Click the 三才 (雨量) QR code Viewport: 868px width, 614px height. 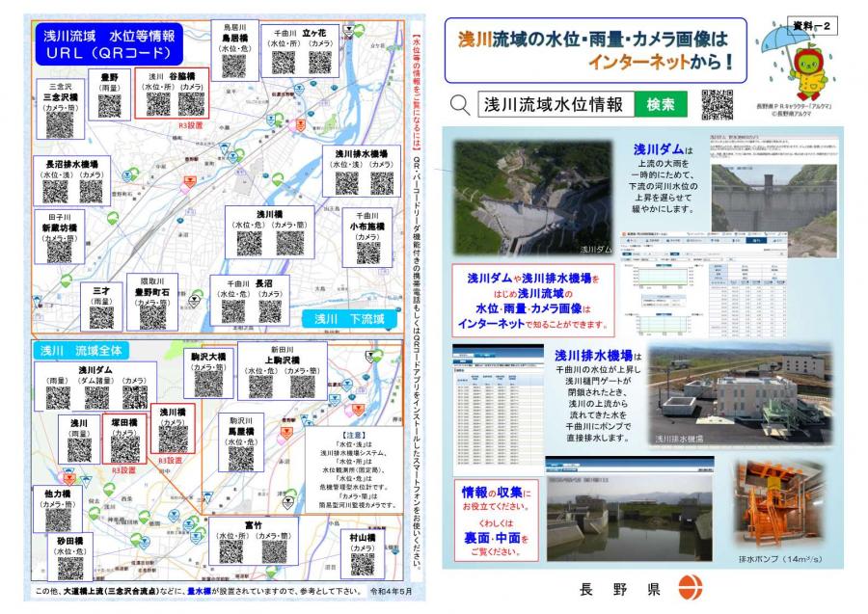101,317
